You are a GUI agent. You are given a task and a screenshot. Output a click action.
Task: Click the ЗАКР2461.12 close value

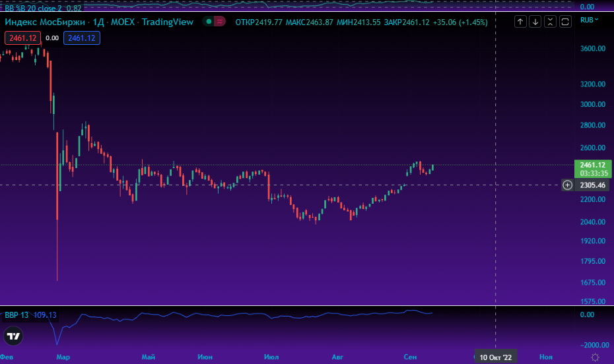[407, 22]
